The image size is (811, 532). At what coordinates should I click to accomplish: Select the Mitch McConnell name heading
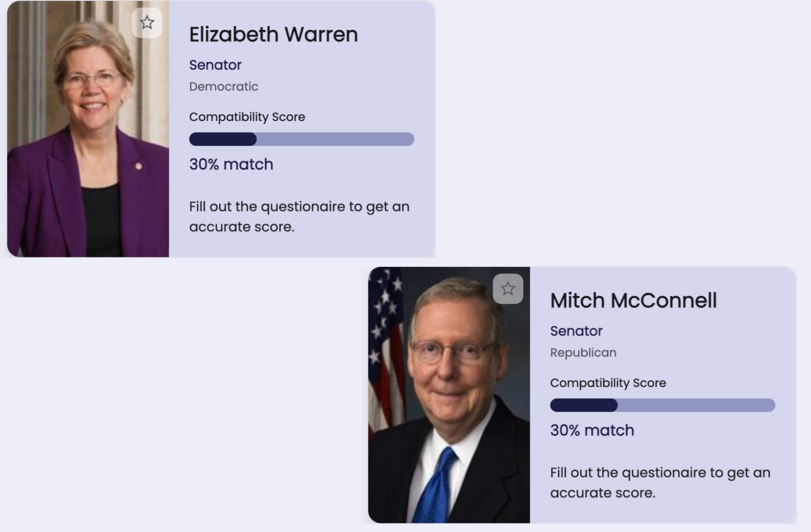point(633,301)
